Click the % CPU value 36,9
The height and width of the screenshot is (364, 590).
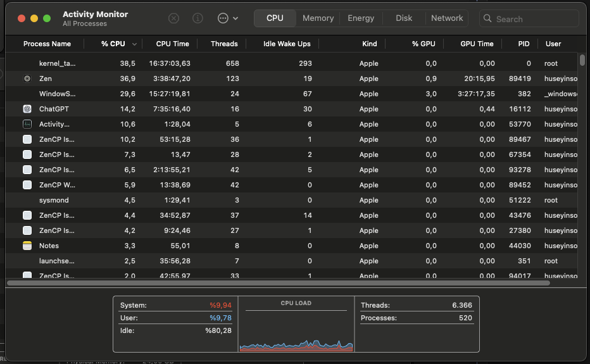pos(127,78)
